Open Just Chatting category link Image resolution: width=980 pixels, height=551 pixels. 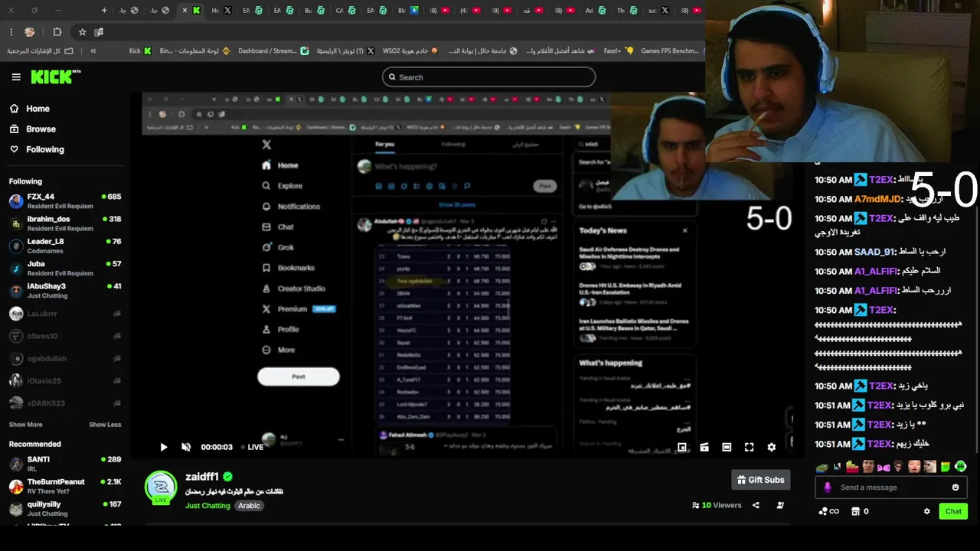(x=207, y=506)
